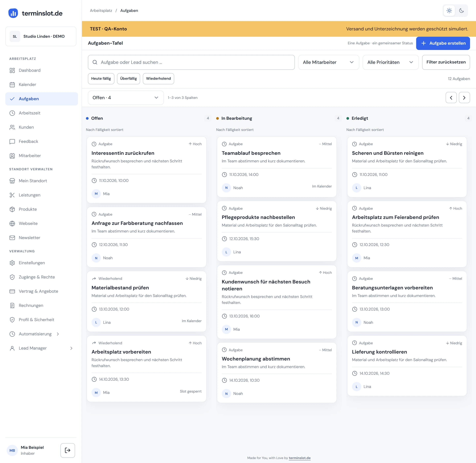Screen dimensions: 476x463
Task: Open Webseite globe icon
Action: pyautogui.click(x=12, y=223)
